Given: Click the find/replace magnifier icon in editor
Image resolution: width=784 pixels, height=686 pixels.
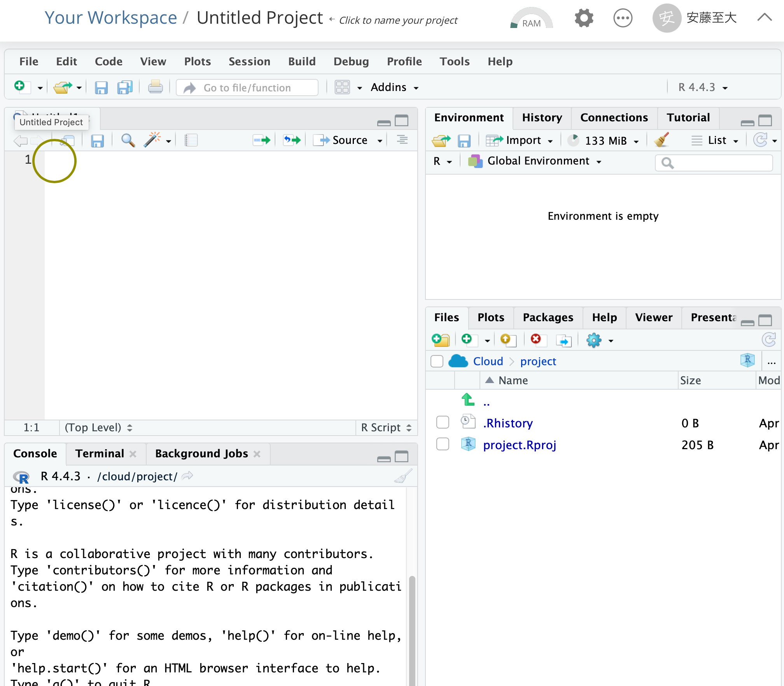Looking at the screenshot, I should [128, 140].
